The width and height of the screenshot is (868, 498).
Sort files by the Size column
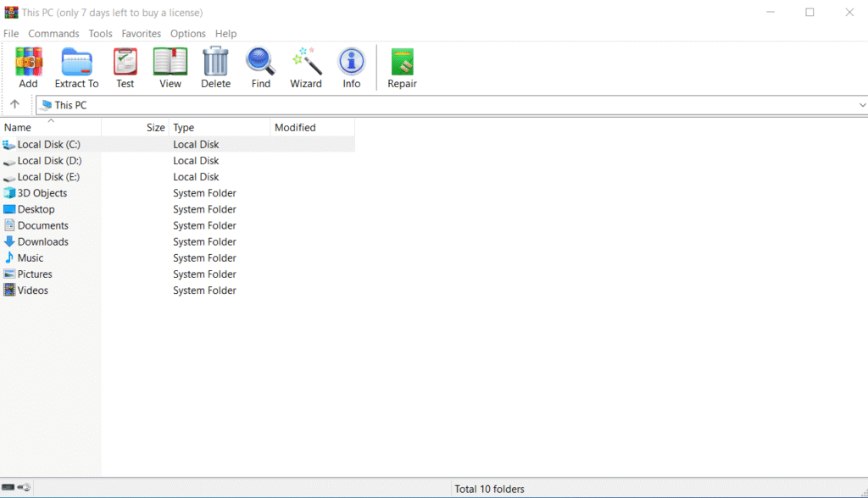pos(155,127)
